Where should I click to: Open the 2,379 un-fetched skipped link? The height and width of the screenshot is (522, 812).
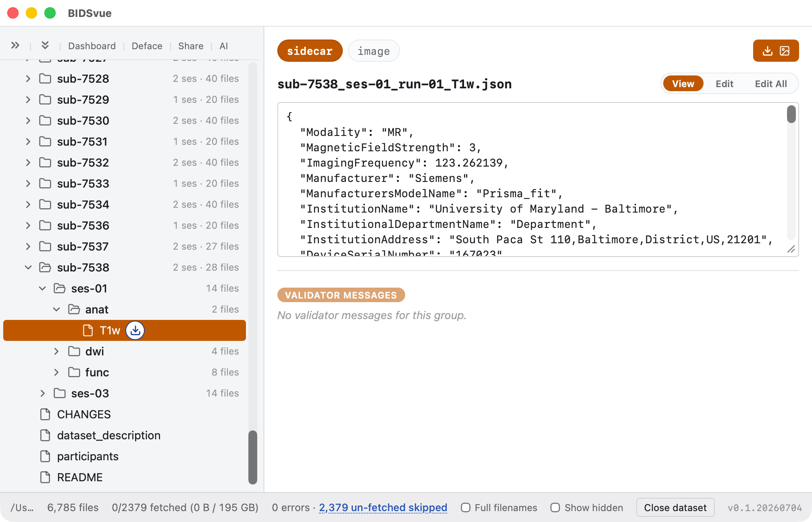383,507
